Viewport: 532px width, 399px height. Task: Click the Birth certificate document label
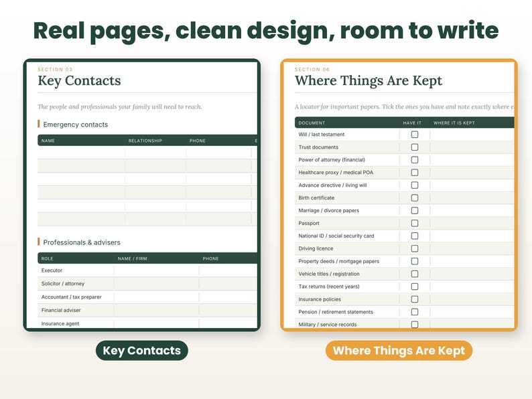click(316, 198)
